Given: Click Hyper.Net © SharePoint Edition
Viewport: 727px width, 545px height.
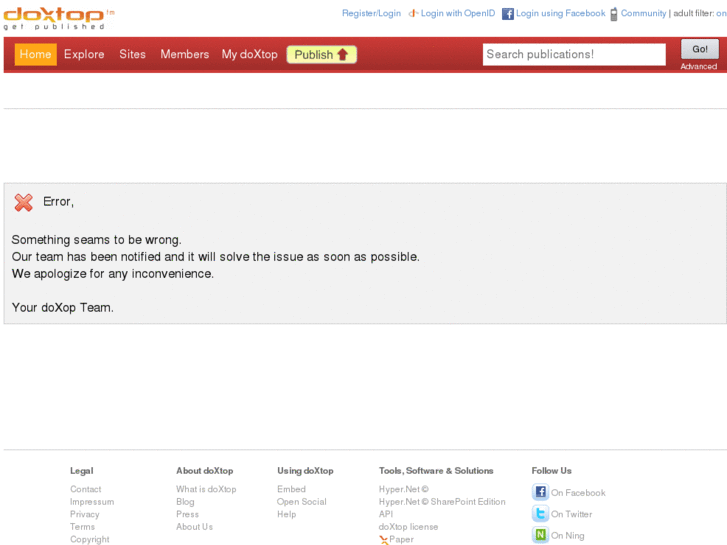Looking at the screenshot, I should click(x=442, y=501).
